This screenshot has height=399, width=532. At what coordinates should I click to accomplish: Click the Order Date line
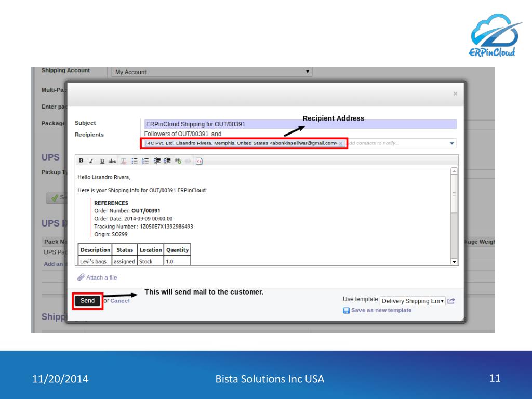134,219
